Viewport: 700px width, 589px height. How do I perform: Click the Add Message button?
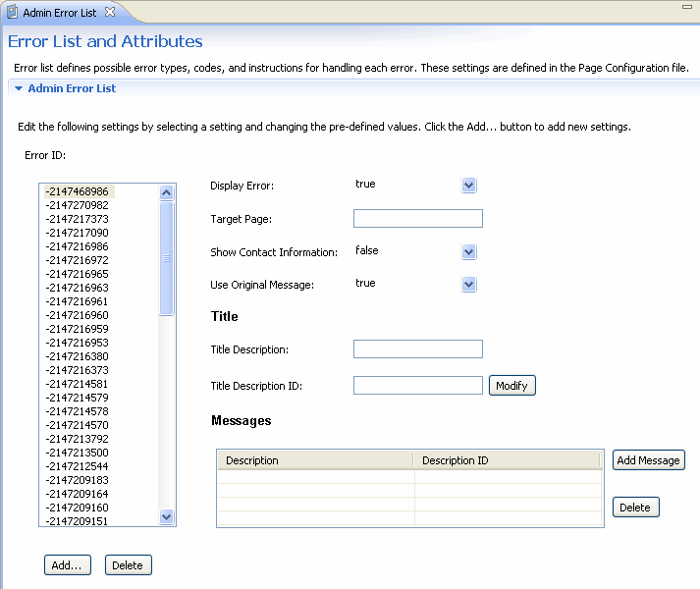648,460
